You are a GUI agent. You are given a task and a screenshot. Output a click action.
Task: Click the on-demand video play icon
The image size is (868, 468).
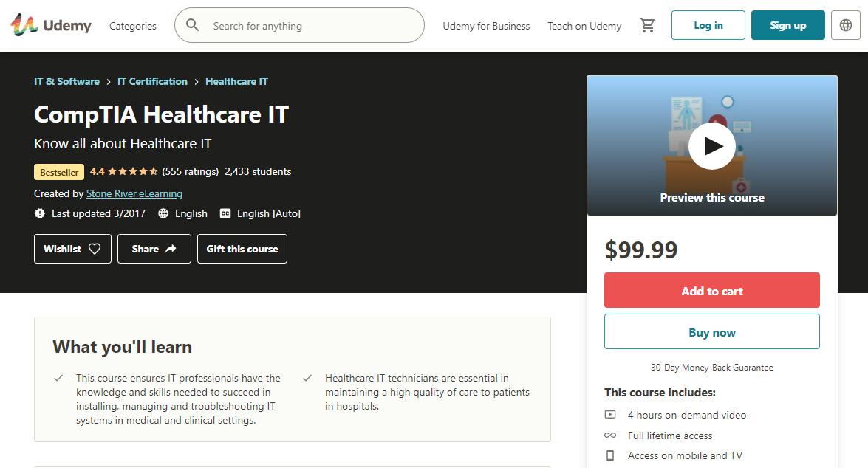610,415
